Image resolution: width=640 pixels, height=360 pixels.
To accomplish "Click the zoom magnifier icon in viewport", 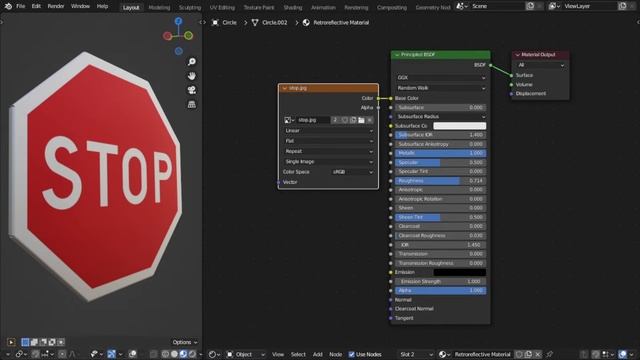I will 191,62.
